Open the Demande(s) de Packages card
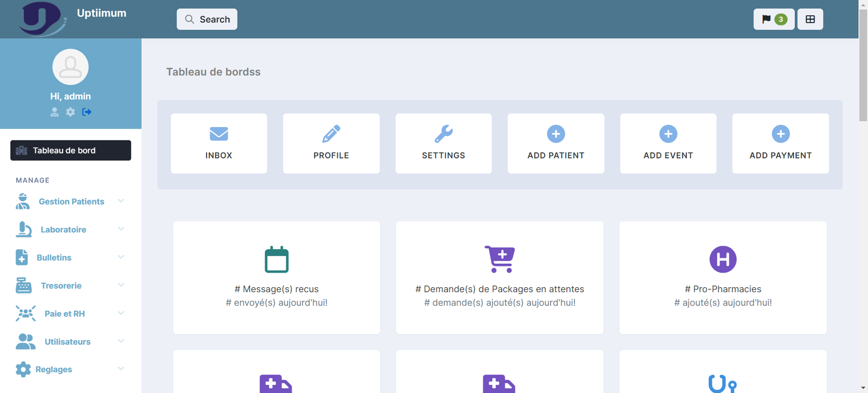The width and height of the screenshot is (868, 393). pyautogui.click(x=499, y=277)
